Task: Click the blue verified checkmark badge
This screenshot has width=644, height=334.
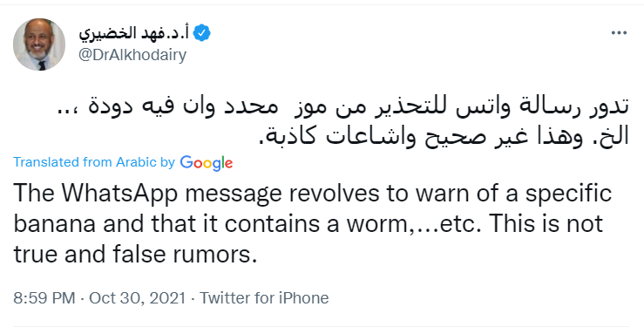Action: click(201, 33)
